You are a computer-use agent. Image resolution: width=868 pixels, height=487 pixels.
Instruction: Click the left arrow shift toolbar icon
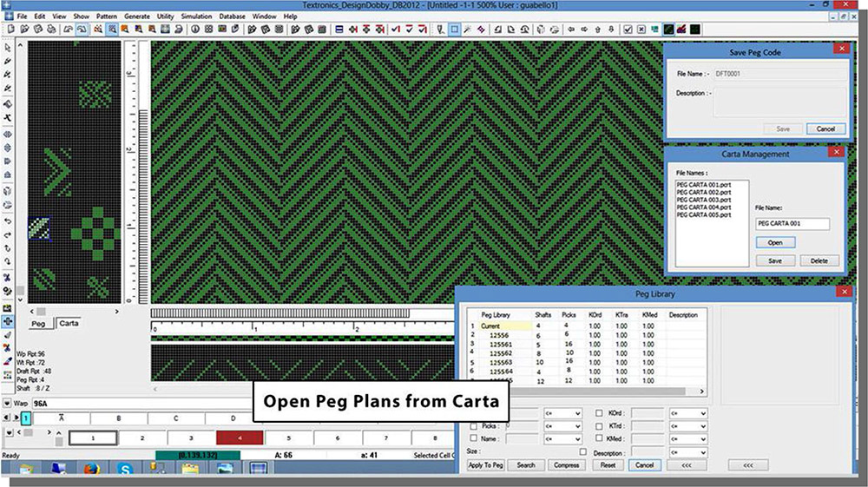click(x=571, y=30)
